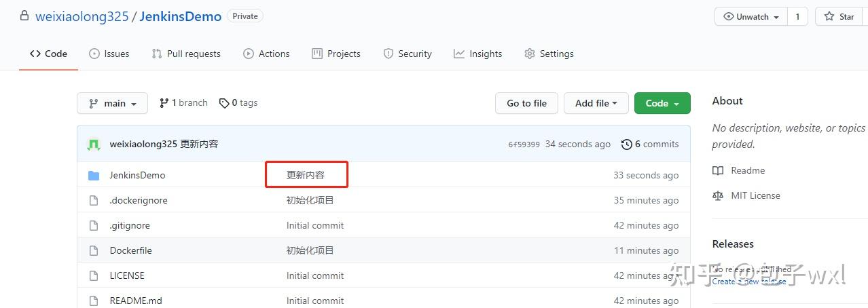Open the JenkinsDemo folder
Screen dimensions: 868x308
[137, 175]
